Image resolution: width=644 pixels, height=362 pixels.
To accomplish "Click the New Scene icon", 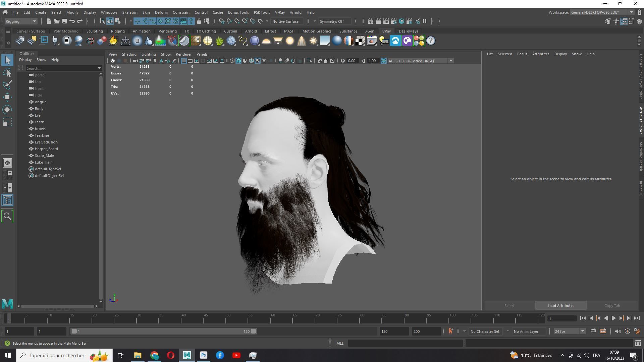I will click(x=49, y=21).
